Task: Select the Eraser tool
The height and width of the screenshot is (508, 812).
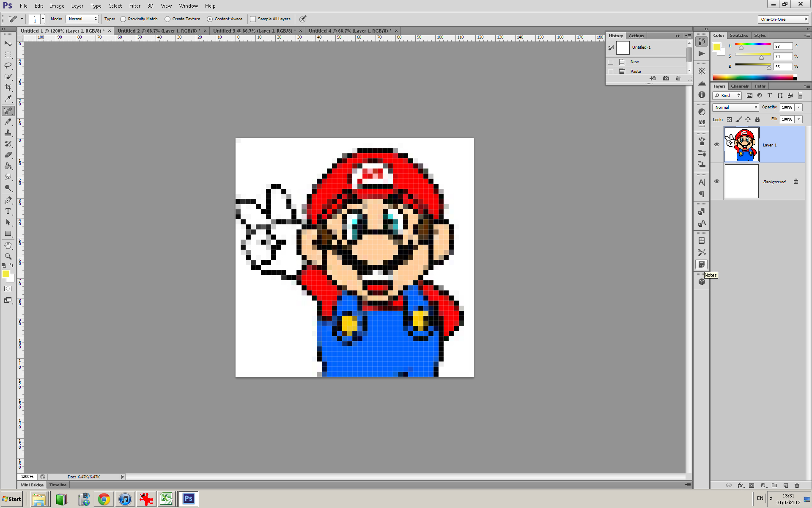Action: 8,155
